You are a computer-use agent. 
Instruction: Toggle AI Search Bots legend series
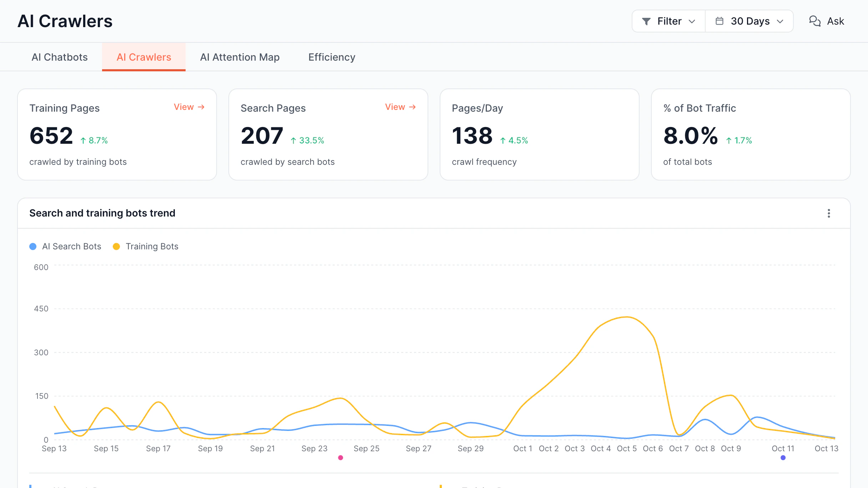pos(65,246)
